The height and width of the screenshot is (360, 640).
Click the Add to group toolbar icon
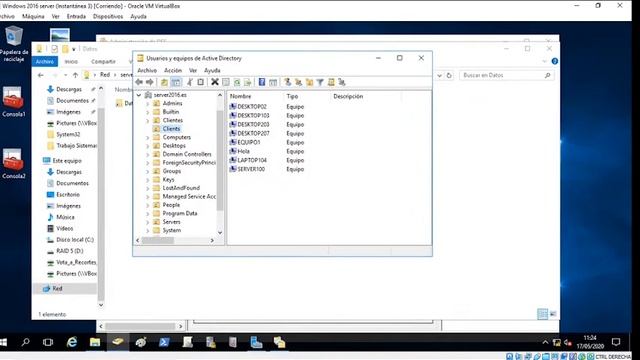pos(342,82)
